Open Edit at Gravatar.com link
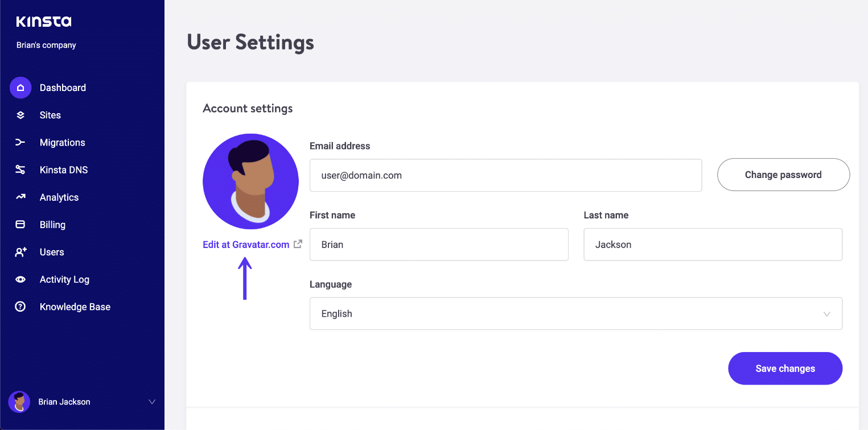This screenshot has height=430, width=868. [x=245, y=244]
